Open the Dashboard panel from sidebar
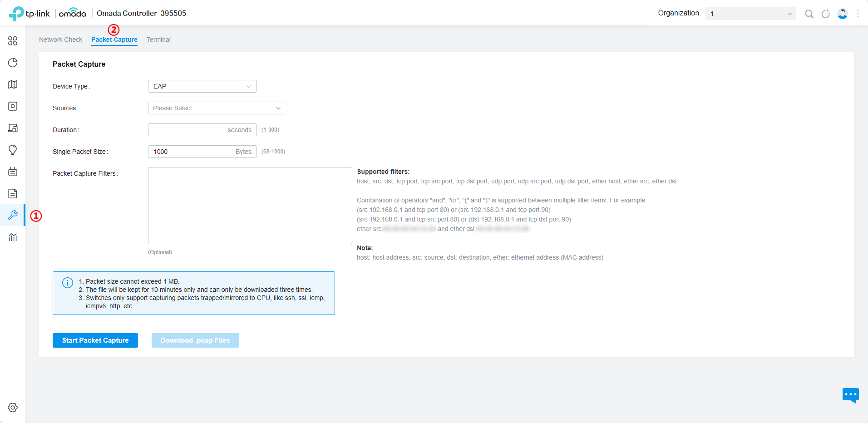868x423 pixels. point(13,41)
